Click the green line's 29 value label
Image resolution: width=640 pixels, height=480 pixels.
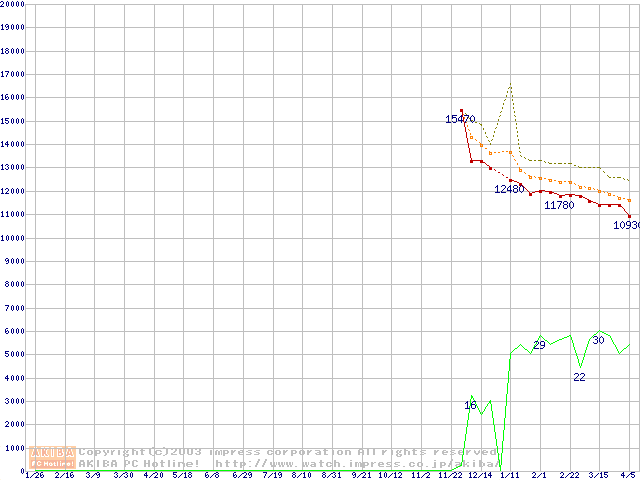539,345
